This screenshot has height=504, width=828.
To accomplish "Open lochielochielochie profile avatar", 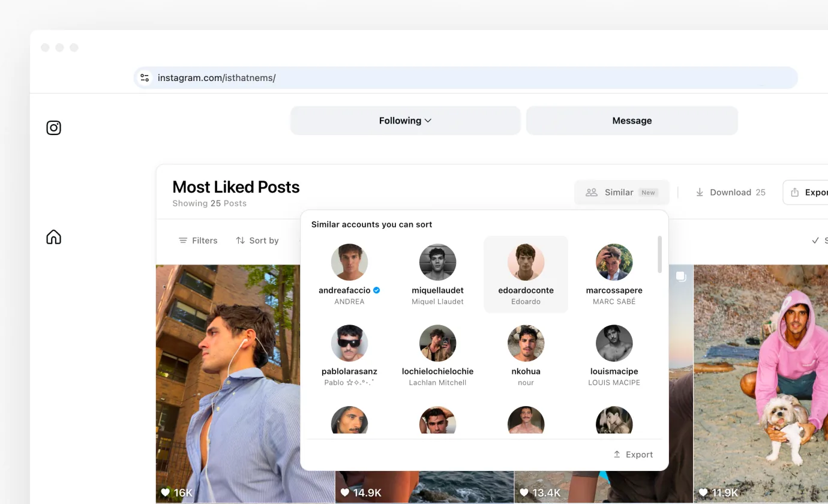I will [437, 343].
